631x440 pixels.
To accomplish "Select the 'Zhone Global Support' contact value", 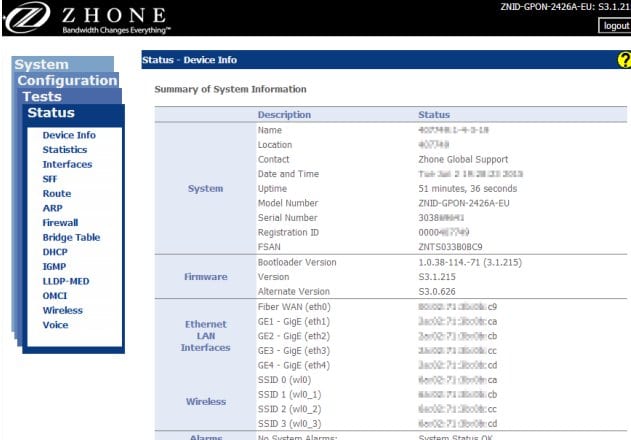I will coord(463,159).
